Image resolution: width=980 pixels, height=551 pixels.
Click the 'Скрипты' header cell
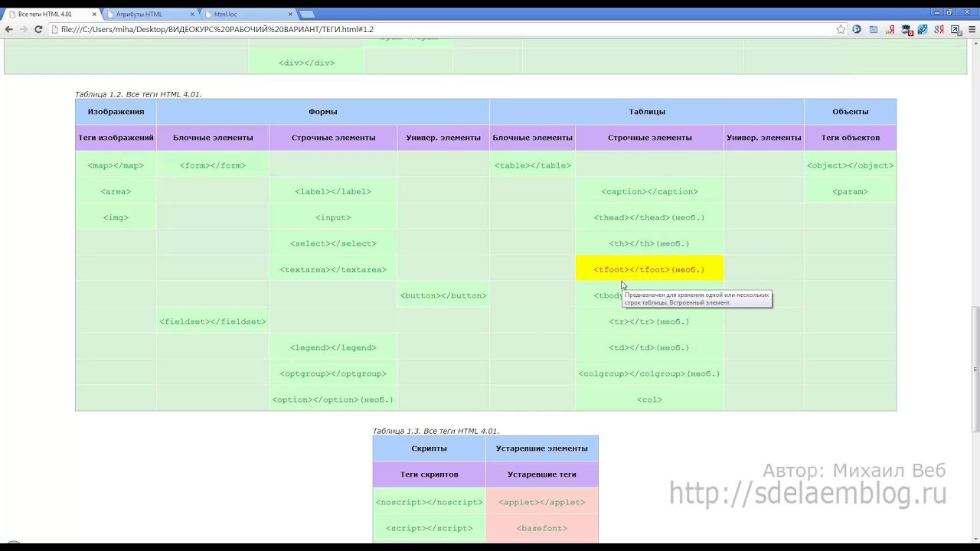[x=429, y=448]
